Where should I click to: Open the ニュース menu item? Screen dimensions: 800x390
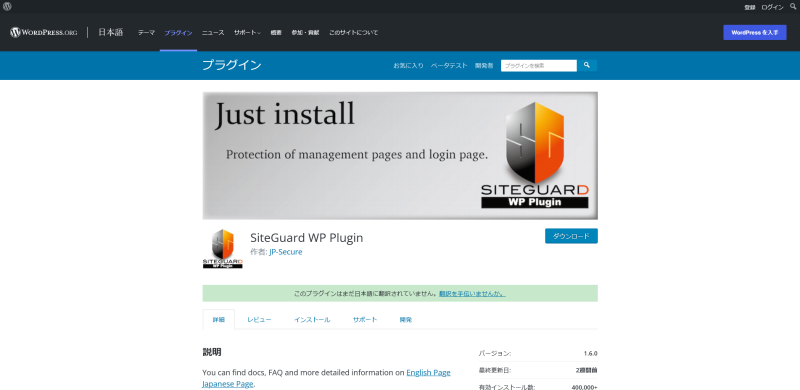[x=213, y=33]
